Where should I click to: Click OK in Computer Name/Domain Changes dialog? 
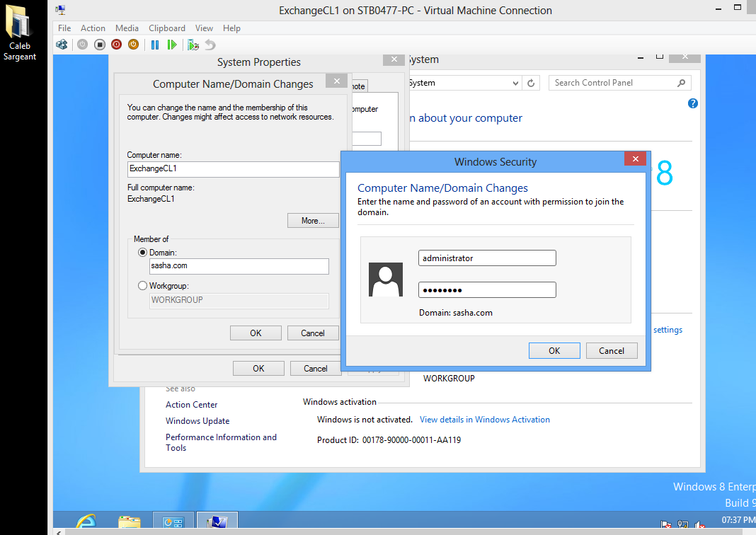(x=256, y=333)
